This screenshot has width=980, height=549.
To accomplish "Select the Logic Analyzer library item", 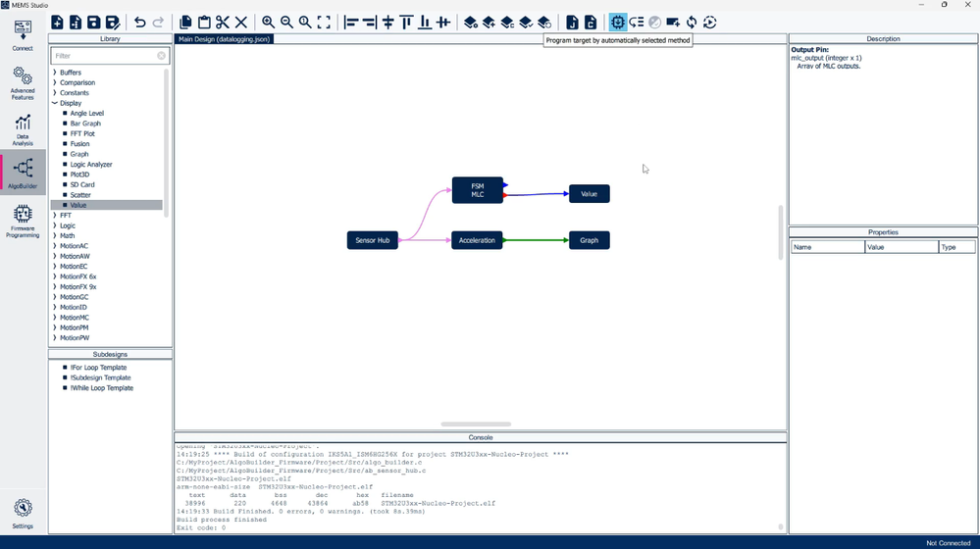I will 91,165.
